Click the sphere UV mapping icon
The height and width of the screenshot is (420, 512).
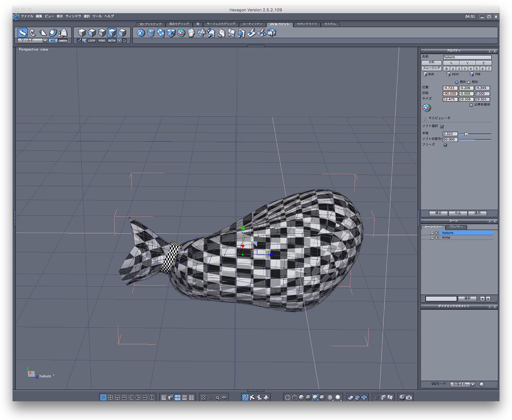[x=141, y=33]
